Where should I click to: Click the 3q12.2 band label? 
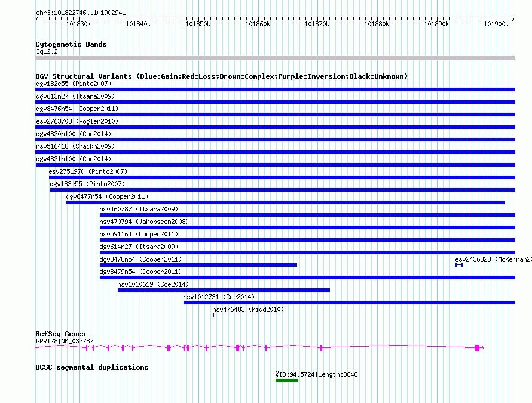(47, 51)
